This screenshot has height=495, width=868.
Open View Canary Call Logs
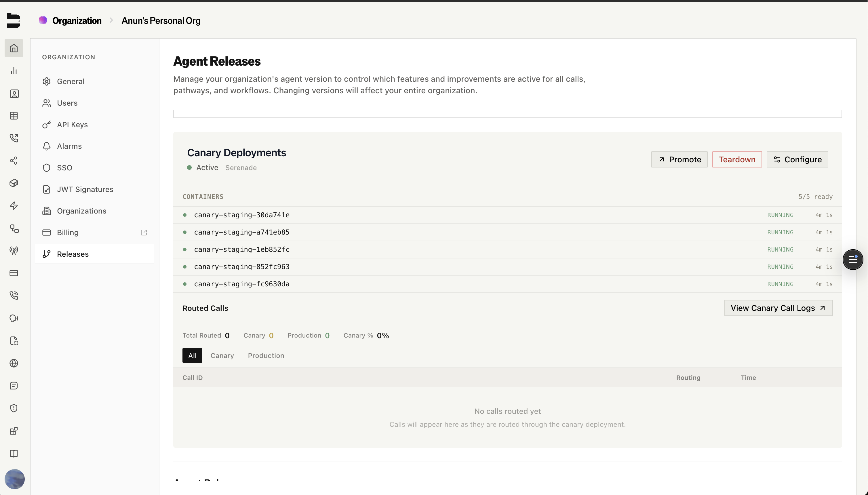click(778, 308)
